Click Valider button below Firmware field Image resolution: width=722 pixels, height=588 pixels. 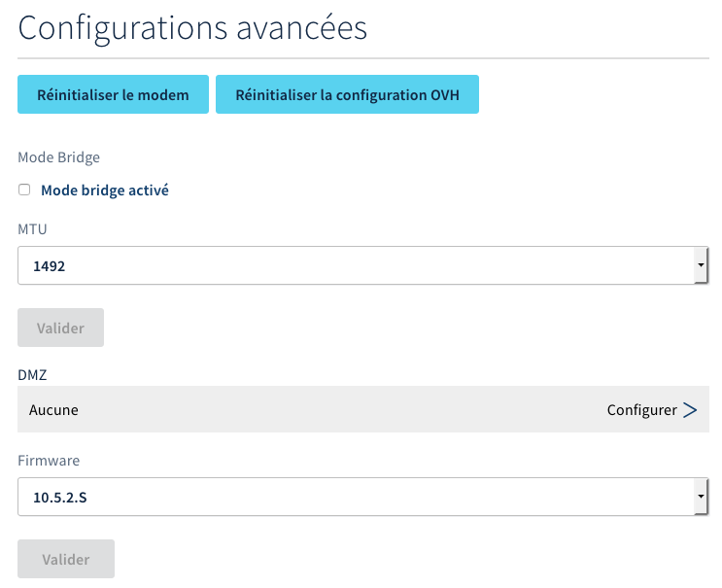coord(66,560)
